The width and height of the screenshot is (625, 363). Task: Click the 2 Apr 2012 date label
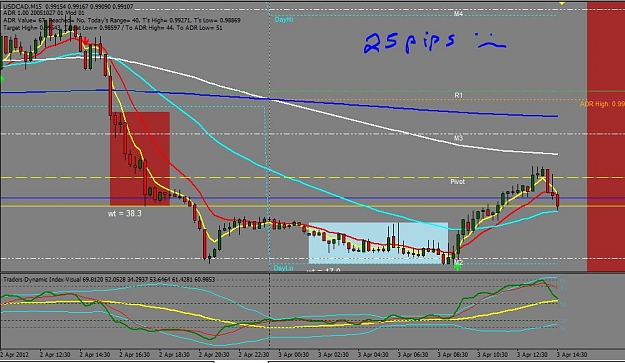[x=13, y=355]
